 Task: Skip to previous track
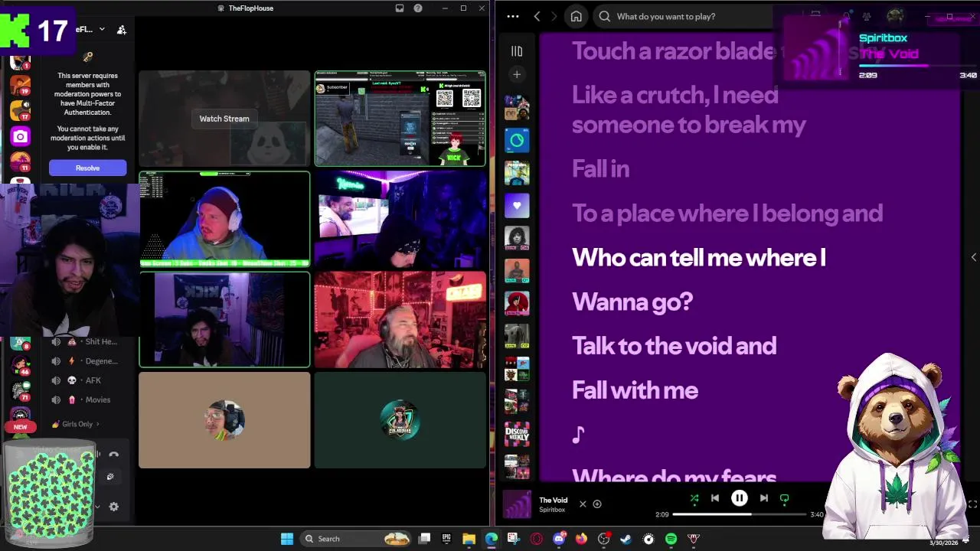[715, 498]
